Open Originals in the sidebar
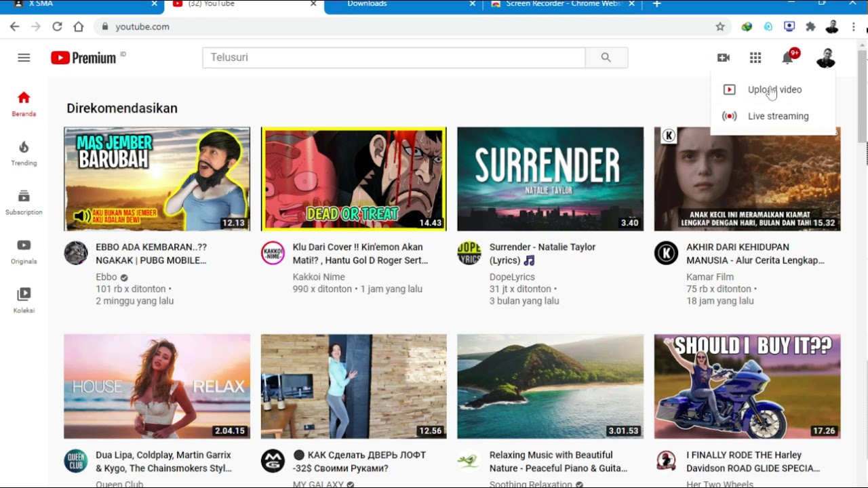This screenshot has height=488, width=868. coord(24,251)
